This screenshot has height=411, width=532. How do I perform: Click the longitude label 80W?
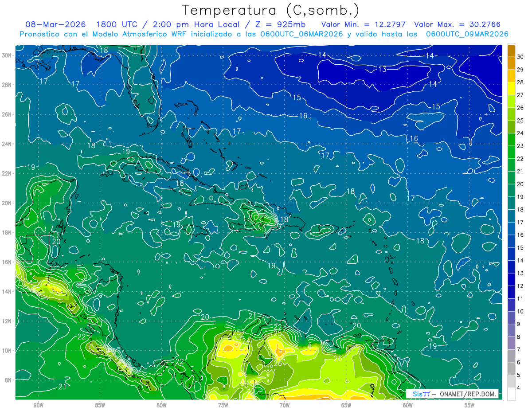[161, 405]
